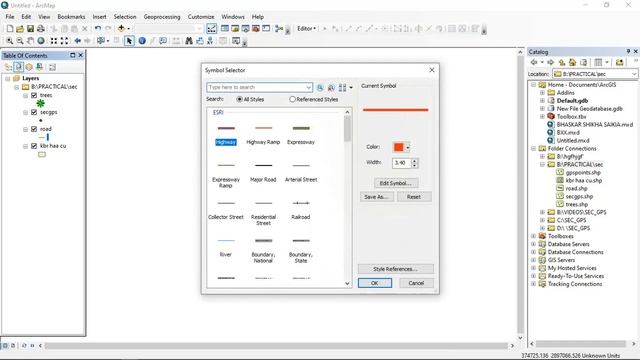Click Cancel in Symbol Selector

pos(416,283)
